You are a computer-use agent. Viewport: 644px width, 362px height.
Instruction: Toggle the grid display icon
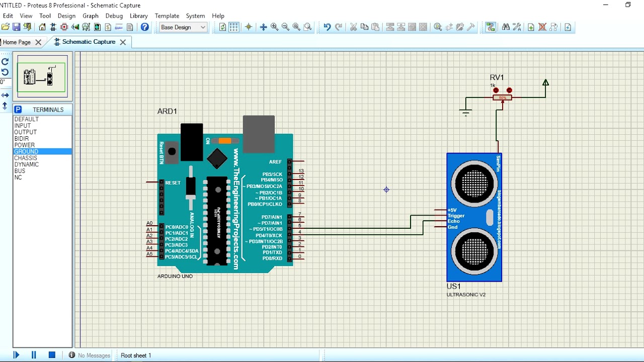pos(234,27)
